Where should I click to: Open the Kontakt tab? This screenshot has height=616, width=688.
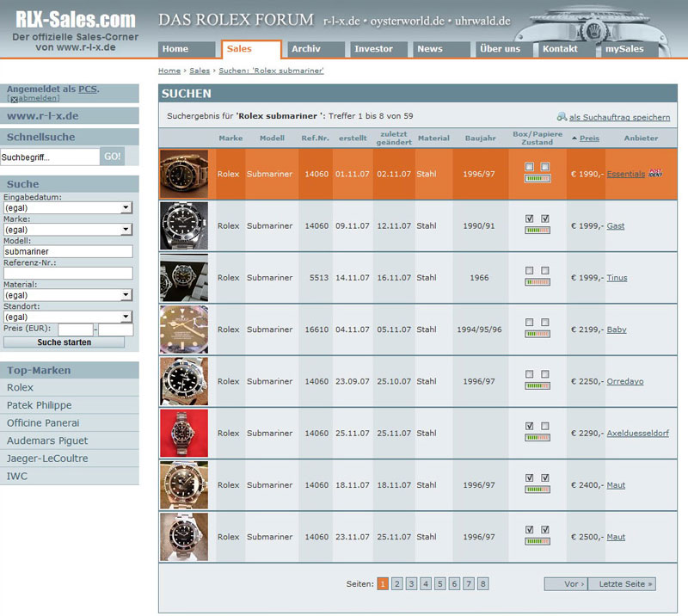(567, 49)
